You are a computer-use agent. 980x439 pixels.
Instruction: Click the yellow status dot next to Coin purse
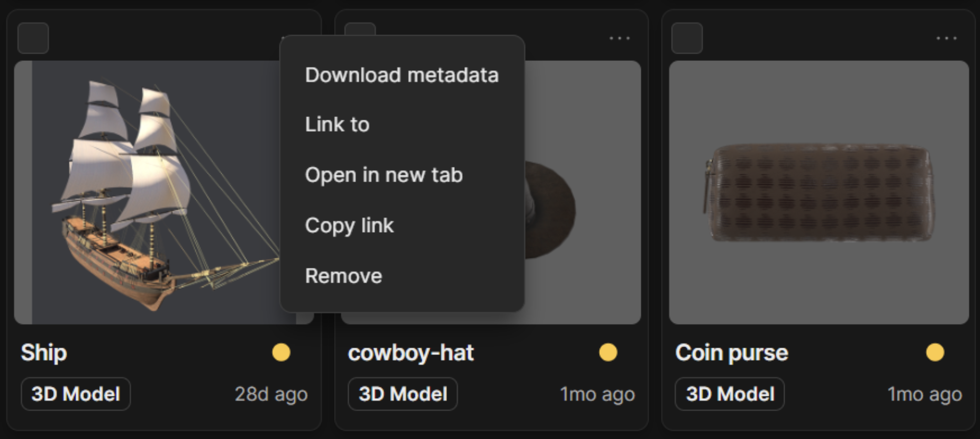coord(935,352)
